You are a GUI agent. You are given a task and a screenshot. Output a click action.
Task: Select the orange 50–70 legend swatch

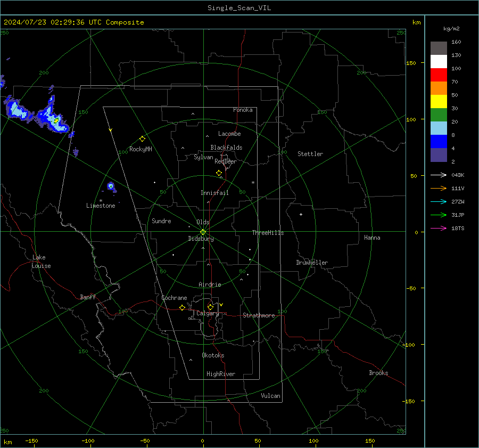tap(439, 88)
